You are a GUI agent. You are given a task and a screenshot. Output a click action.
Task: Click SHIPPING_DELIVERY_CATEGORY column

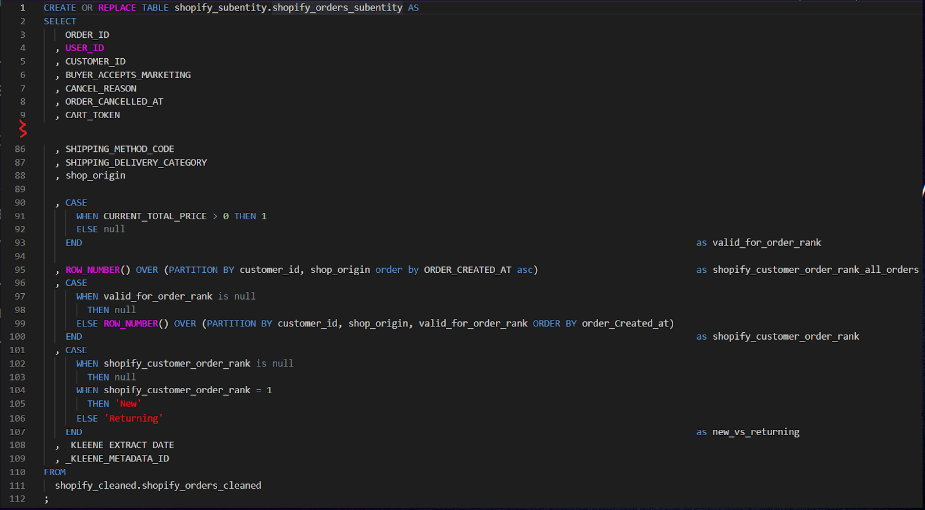136,162
